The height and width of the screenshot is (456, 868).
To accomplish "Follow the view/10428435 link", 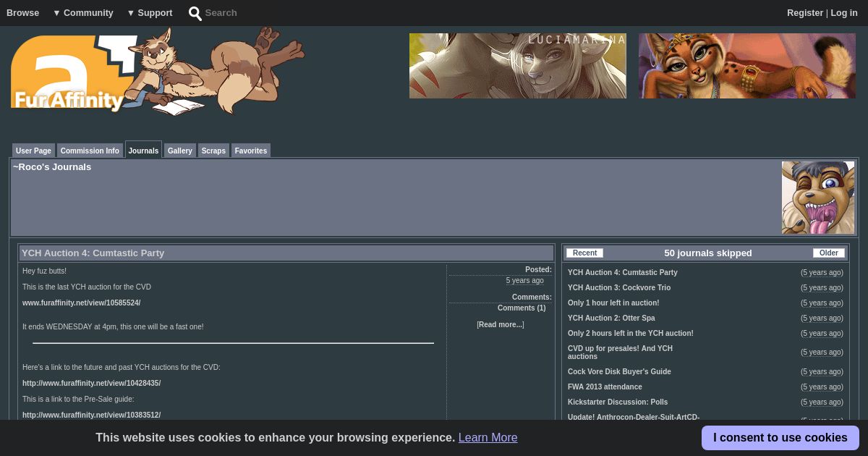I will click(92, 384).
